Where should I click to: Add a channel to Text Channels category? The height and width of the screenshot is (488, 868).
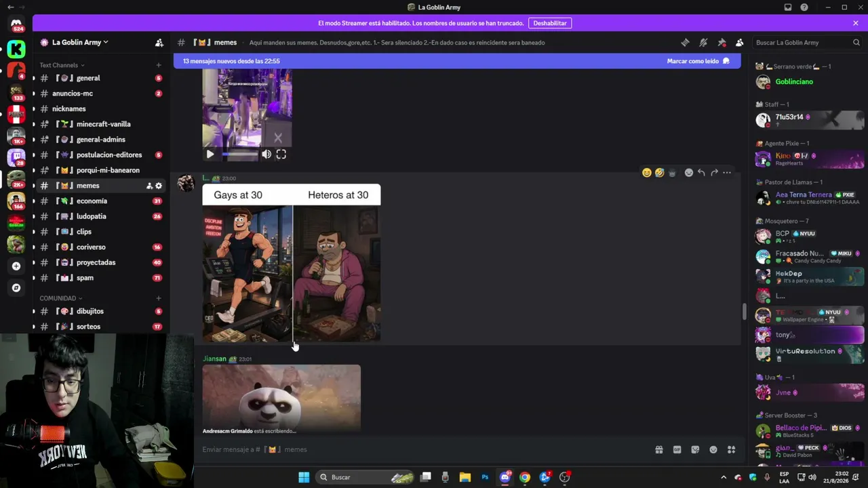coord(159,65)
